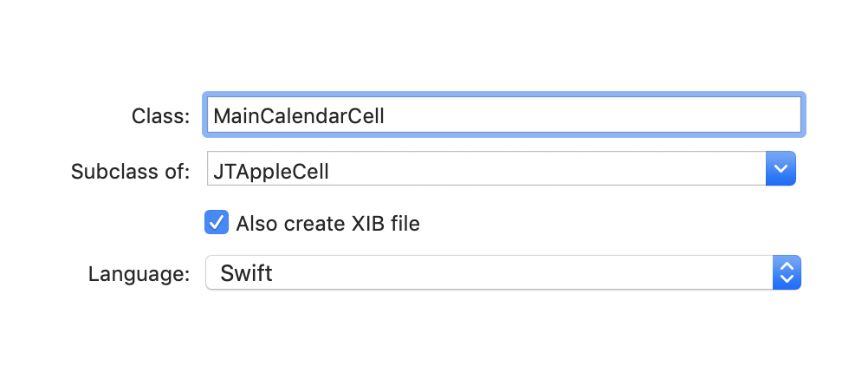The height and width of the screenshot is (392, 868).
Task: Click the Language up-down chevron icon
Action: 786,273
